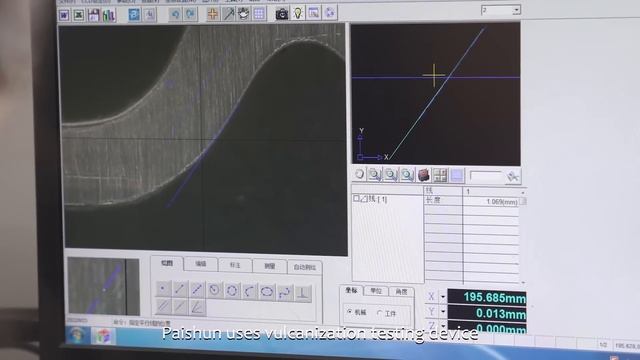The height and width of the screenshot is (360, 640).
Task: Select the spline curve tool
Action: tap(285, 293)
